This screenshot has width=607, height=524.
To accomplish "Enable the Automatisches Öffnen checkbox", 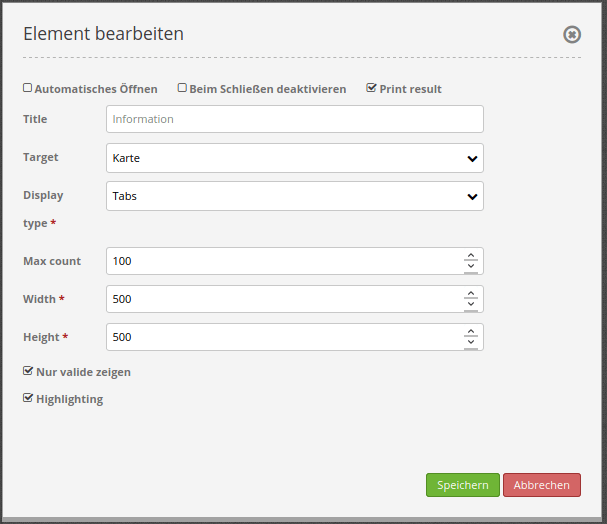I will point(28,88).
